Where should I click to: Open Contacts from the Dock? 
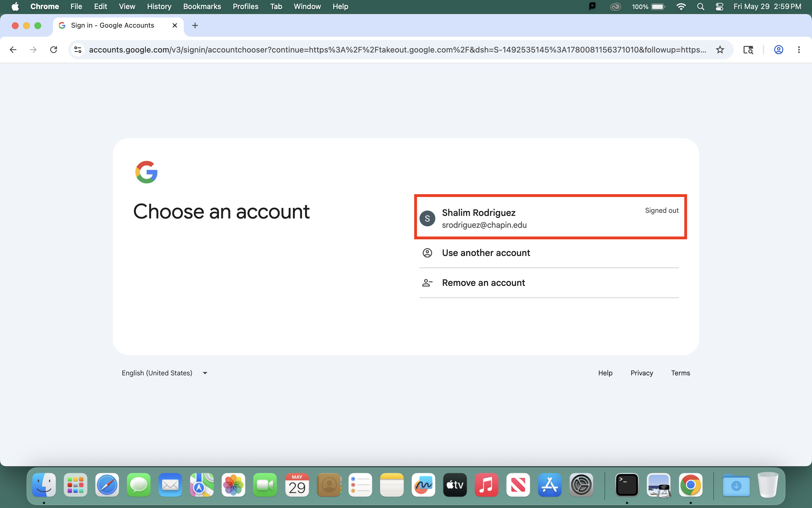click(329, 485)
